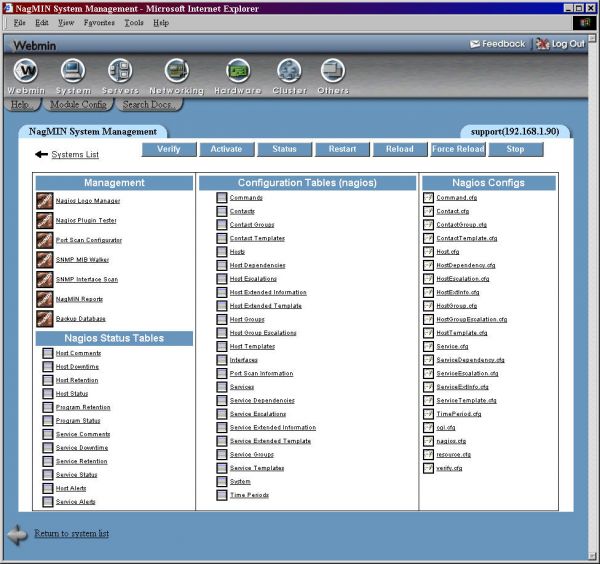Click the Nagios Logo Manager icon
The width and height of the screenshot is (600, 564).
pos(45,201)
